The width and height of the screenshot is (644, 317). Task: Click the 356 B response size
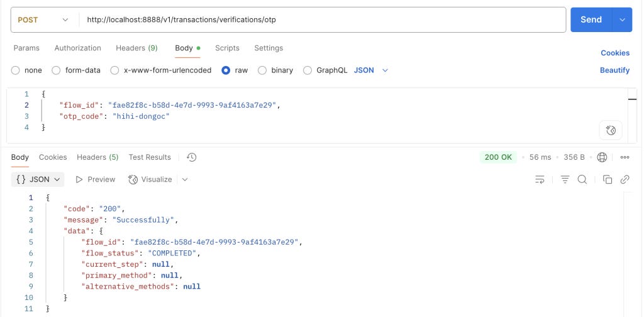click(574, 157)
